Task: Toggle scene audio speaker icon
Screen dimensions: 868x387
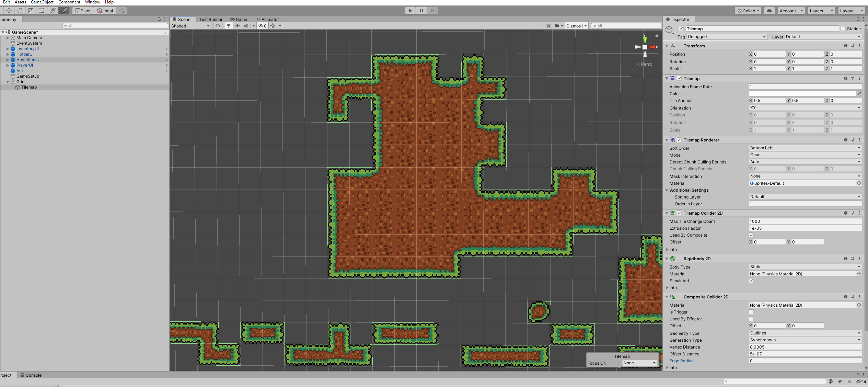Action: pos(237,26)
